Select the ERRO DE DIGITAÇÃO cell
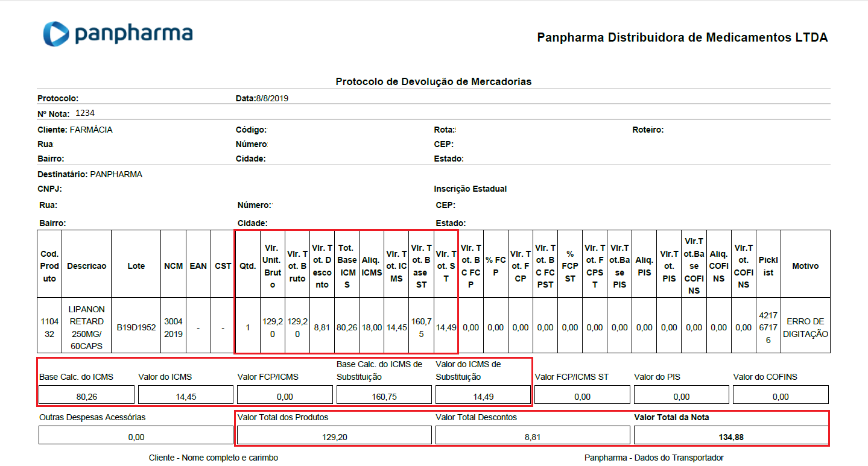The width and height of the screenshot is (868, 466). pyautogui.click(x=805, y=327)
